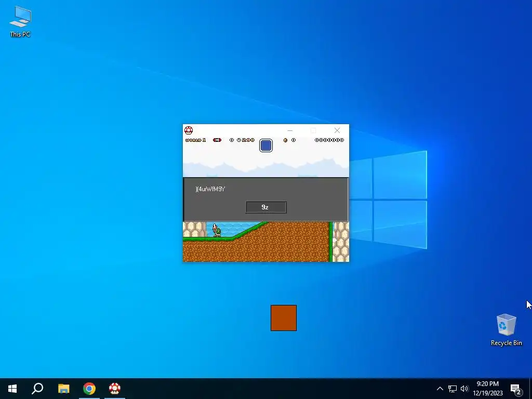Minimize the game window
This screenshot has height=399, width=532.
pos(290,130)
